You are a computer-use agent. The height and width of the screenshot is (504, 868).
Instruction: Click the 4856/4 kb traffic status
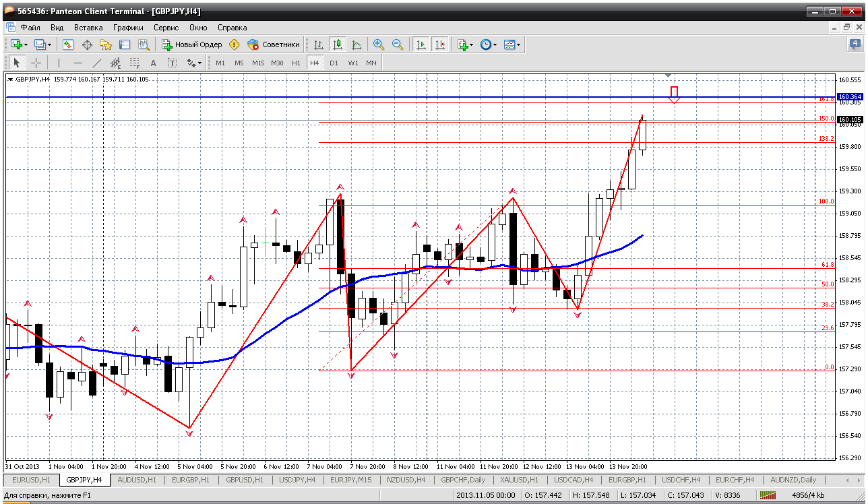tap(809, 496)
